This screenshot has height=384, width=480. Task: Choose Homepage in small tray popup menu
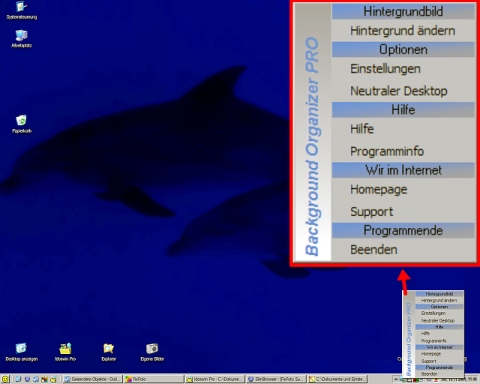pos(439,354)
